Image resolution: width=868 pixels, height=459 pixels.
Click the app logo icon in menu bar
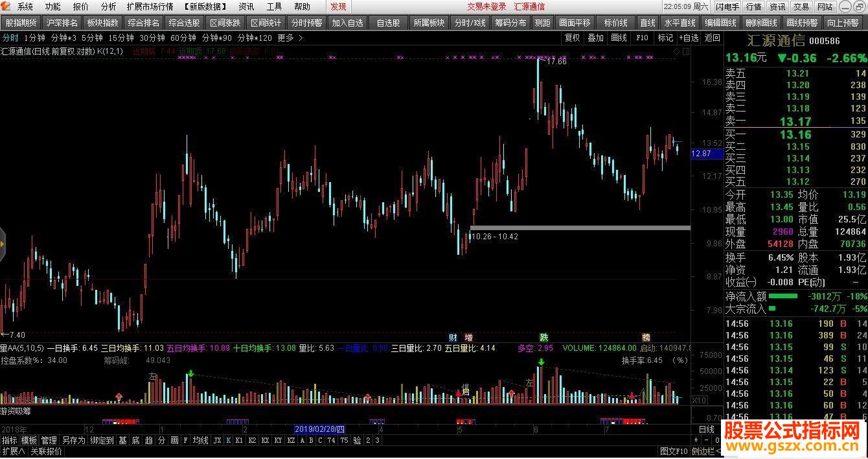[6, 6]
